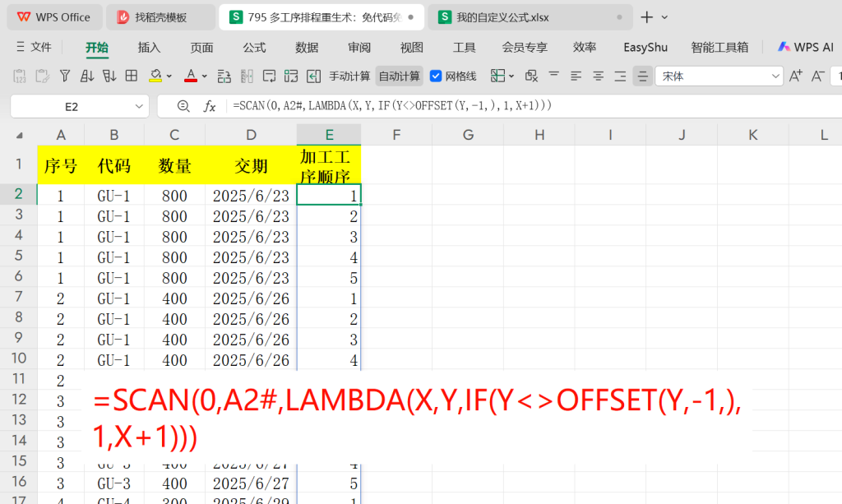
Task: Switch to the 开始 ribbon tab
Action: pyautogui.click(x=97, y=47)
